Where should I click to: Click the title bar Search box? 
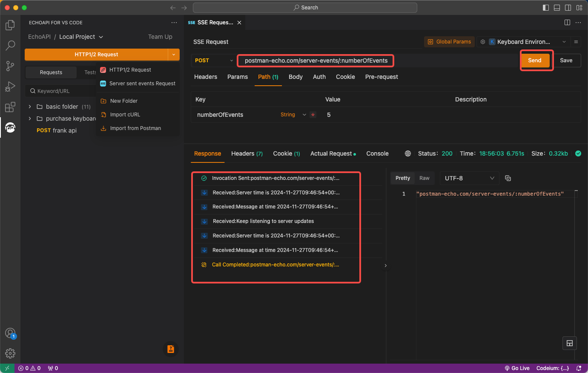305,8
